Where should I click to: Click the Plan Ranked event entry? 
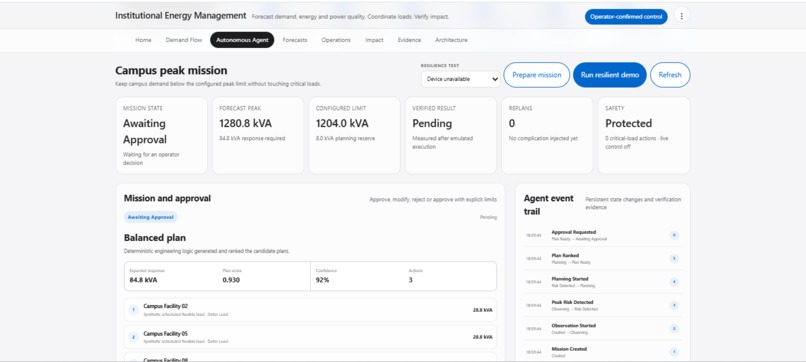click(x=602, y=259)
